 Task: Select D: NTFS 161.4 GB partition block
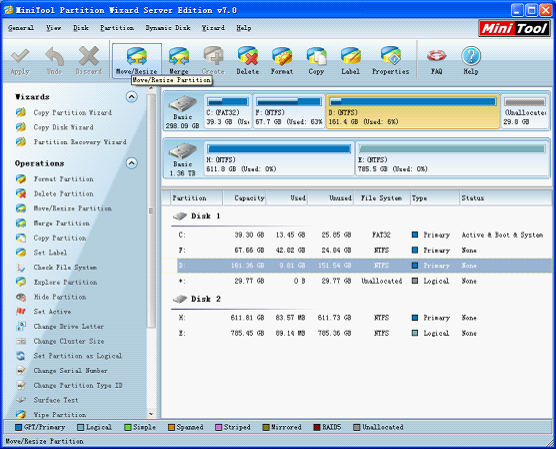(x=413, y=111)
